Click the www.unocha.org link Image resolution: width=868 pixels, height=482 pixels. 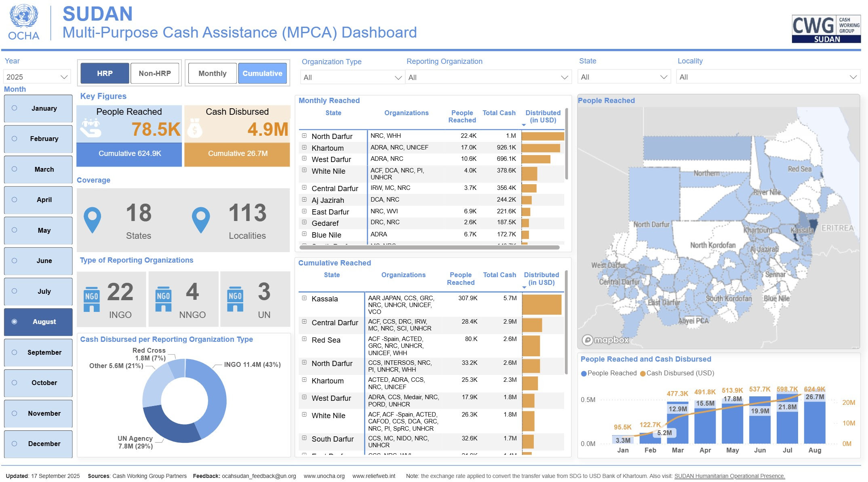click(x=324, y=476)
